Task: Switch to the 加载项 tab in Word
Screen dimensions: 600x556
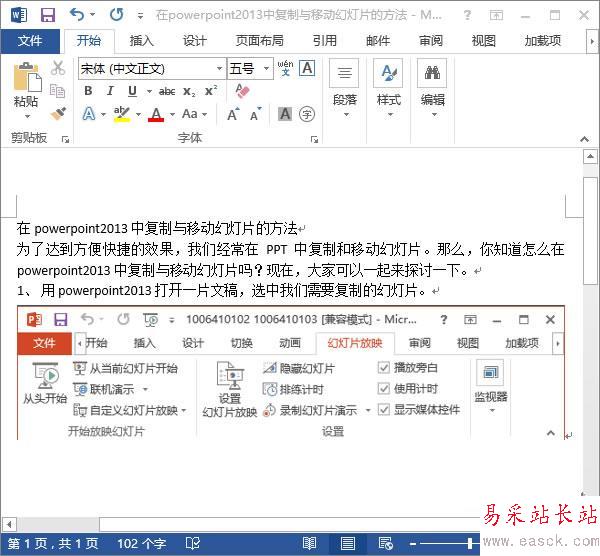Action: click(543, 41)
